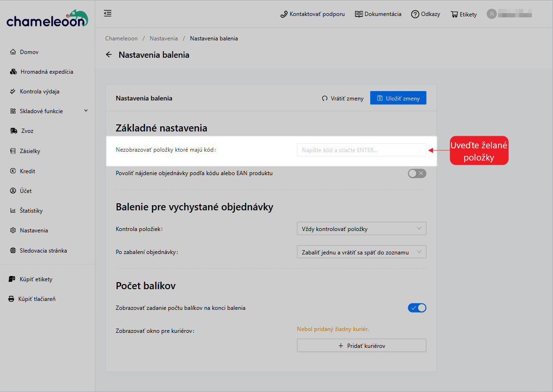This screenshot has width=553, height=392.
Task: Open Dokumentácia from the top bar
Action: click(378, 14)
